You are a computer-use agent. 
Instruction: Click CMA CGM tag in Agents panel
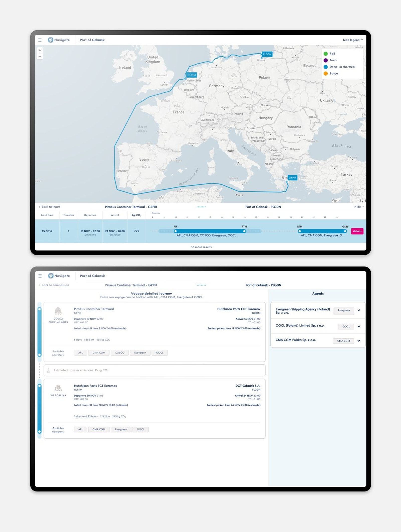(343, 341)
